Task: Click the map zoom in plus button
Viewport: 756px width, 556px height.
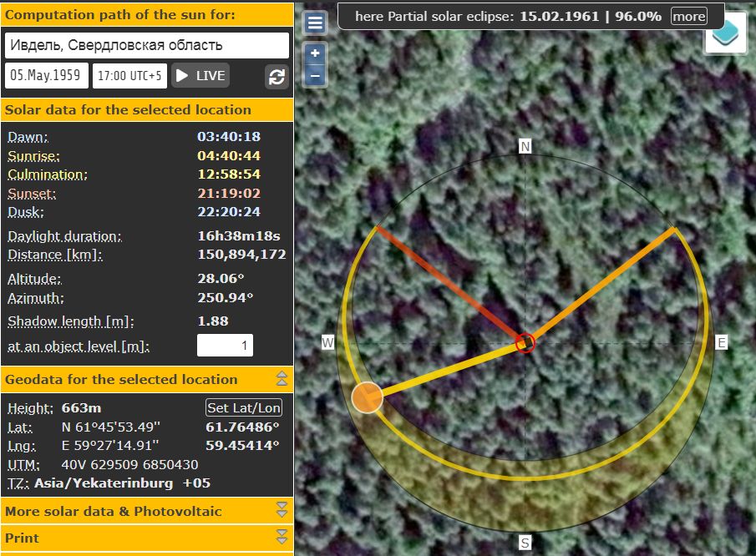Action: point(315,53)
